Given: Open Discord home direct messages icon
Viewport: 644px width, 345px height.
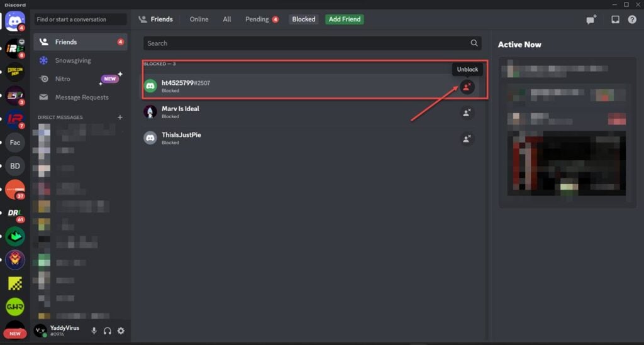Looking at the screenshot, I should coord(15,21).
